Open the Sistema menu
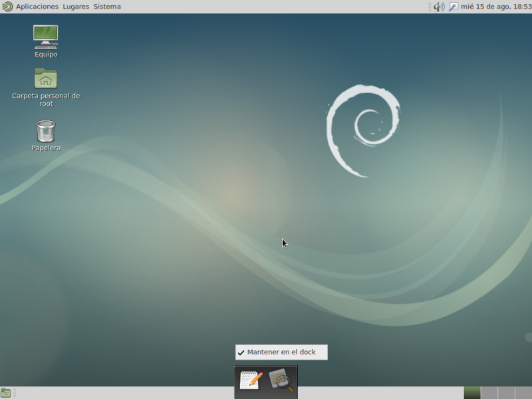This screenshot has height=399, width=532. pos(107,7)
